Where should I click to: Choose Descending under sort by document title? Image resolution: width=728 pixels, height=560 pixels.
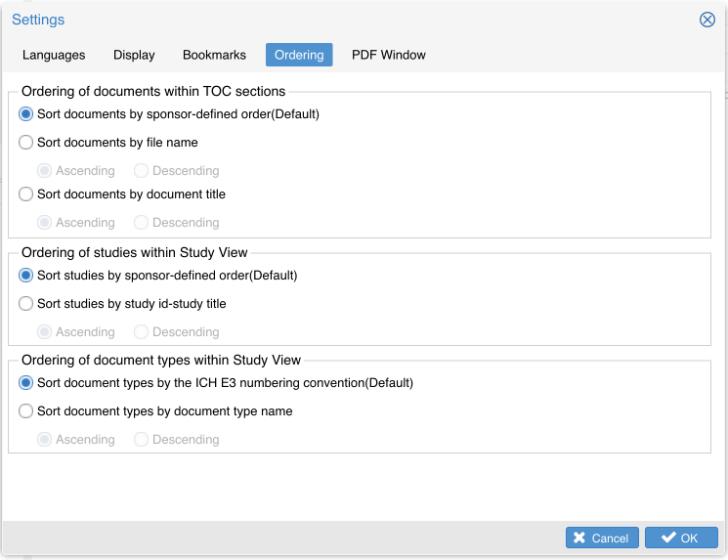tap(142, 223)
